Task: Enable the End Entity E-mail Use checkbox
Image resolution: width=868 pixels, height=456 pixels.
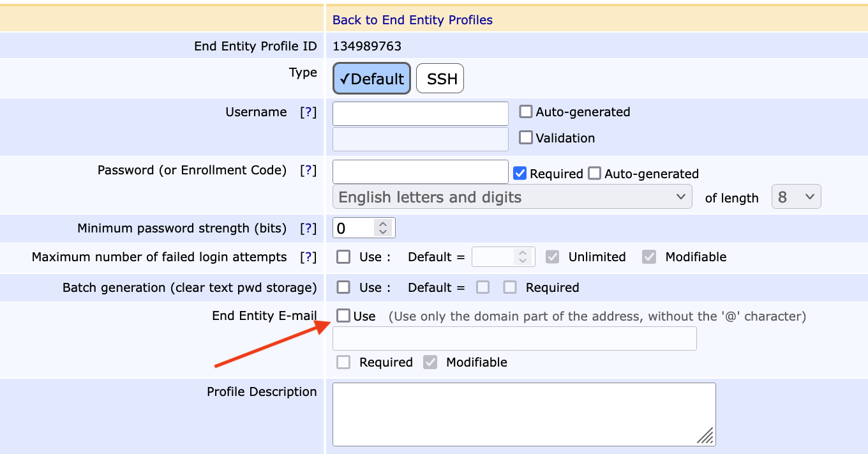Action: [x=344, y=316]
